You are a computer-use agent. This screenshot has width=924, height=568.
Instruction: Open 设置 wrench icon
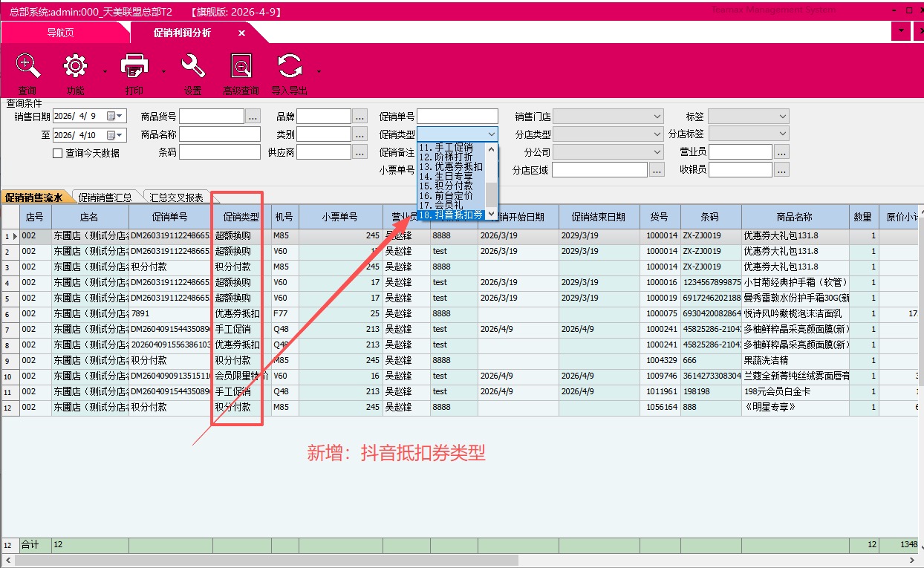click(x=193, y=67)
